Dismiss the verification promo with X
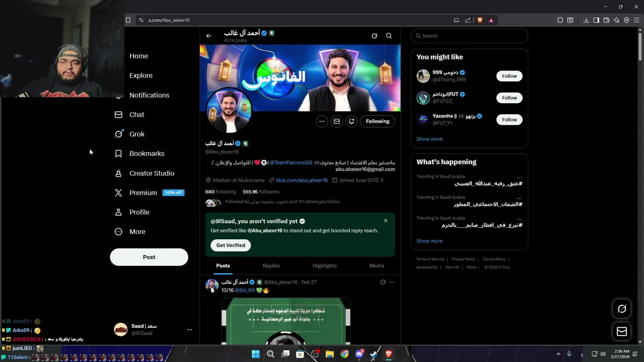The image size is (644, 362). click(x=386, y=221)
